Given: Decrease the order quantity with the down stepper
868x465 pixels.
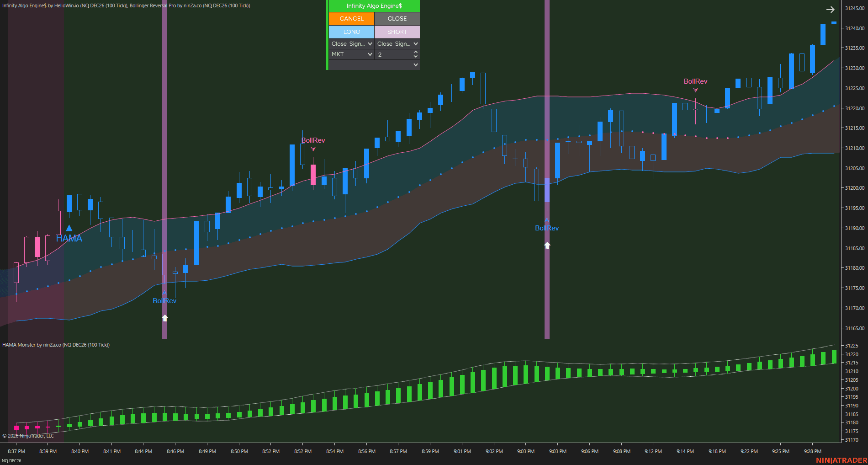Looking at the screenshot, I should tap(415, 57).
